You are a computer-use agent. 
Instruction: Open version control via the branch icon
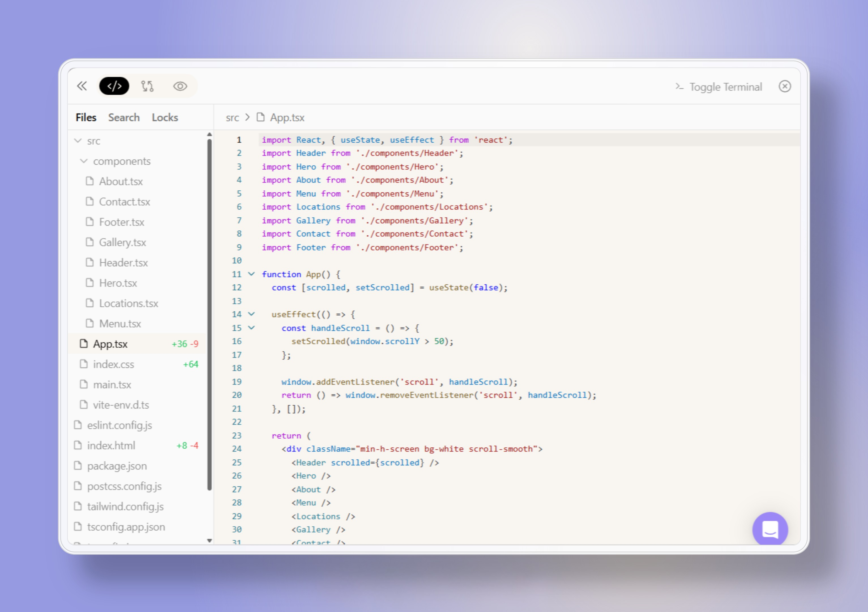(147, 86)
